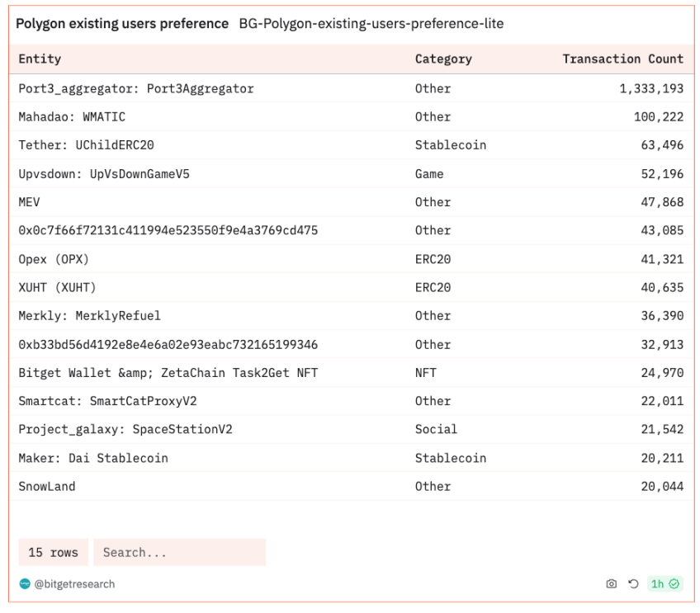Select the Merkly: MerklyRefuel row
The width and height of the screenshot is (700, 613).
coord(89,315)
